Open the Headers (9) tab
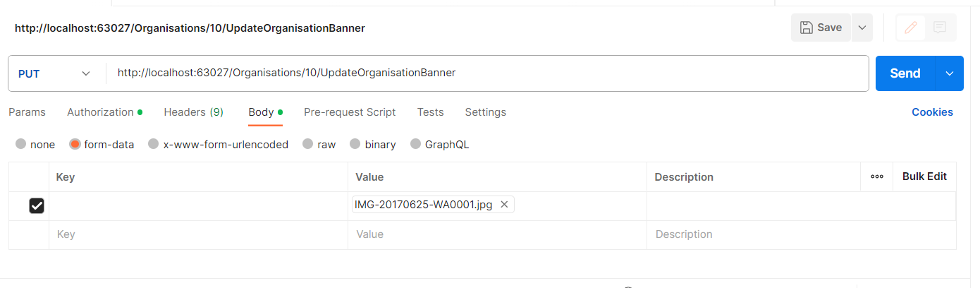 point(193,112)
